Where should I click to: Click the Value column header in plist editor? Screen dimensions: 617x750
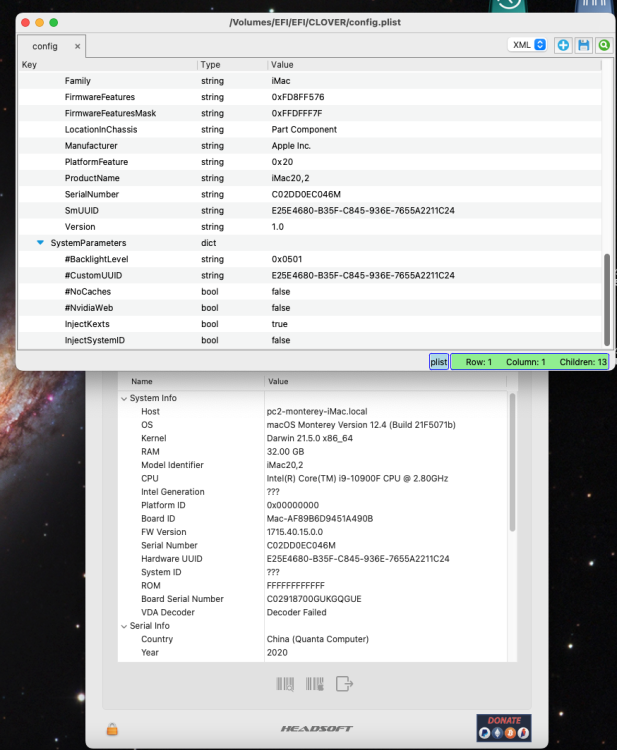[x=282, y=65]
